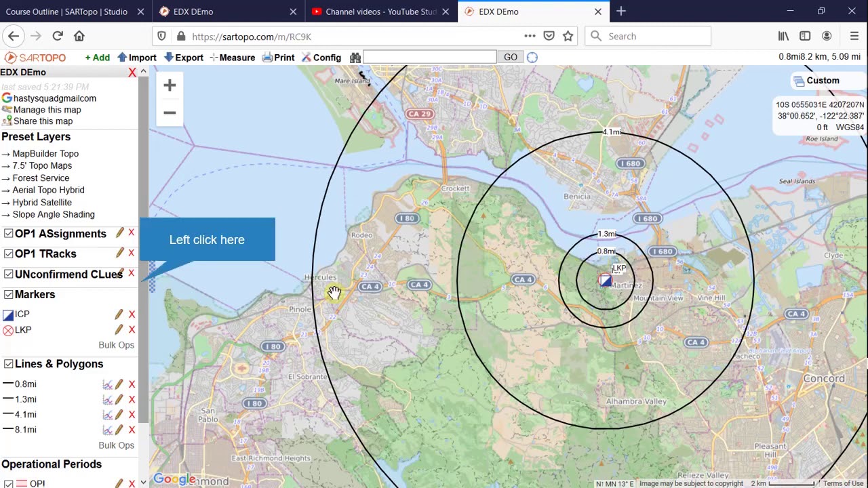The width and height of the screenshot is (868, 488).
Task: Delete OP1 TRacks folder
Action: pos(132,253)
